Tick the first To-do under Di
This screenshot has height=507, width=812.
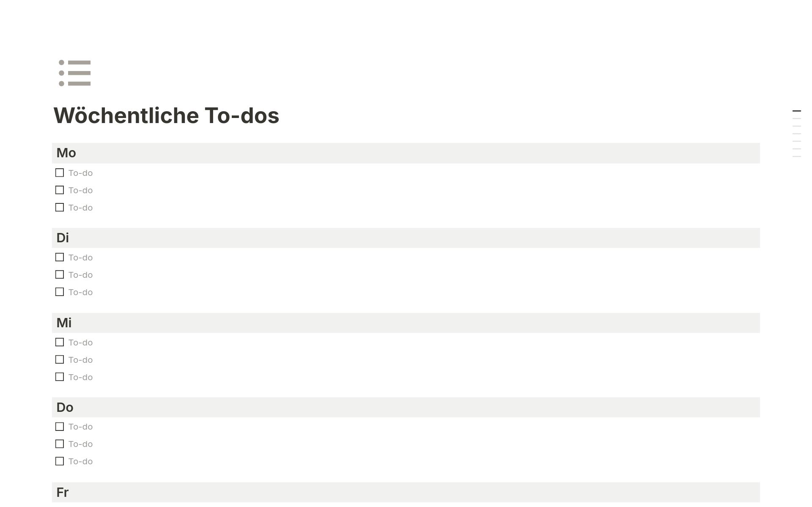point(59,257)
